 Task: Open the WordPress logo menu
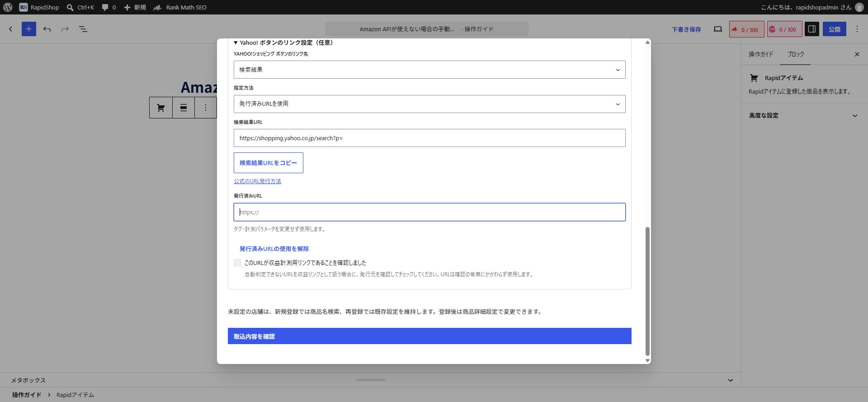coord(8,7)
